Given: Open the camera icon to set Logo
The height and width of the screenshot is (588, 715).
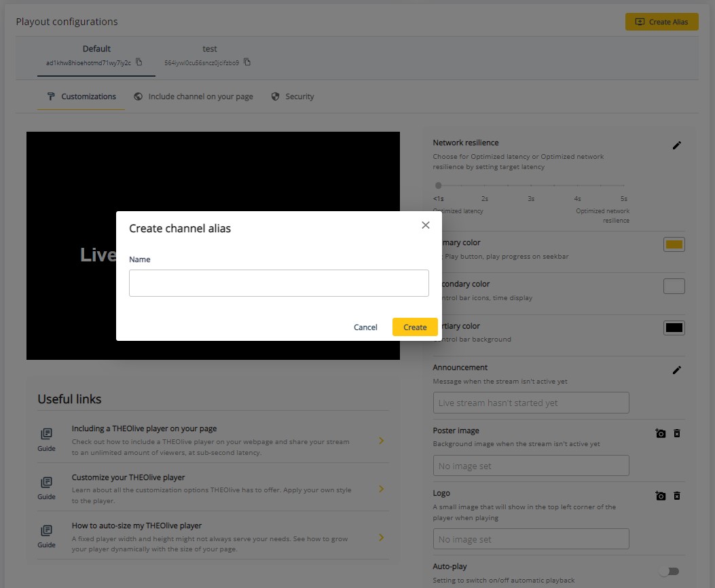Looking at the screenshot, I should [x=660, y=496].
